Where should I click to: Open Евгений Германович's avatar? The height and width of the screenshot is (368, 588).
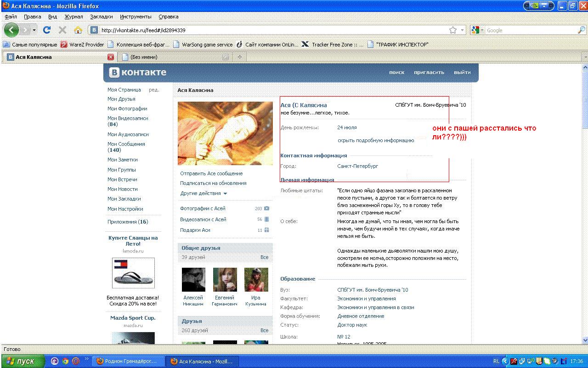tap(225, 280)
